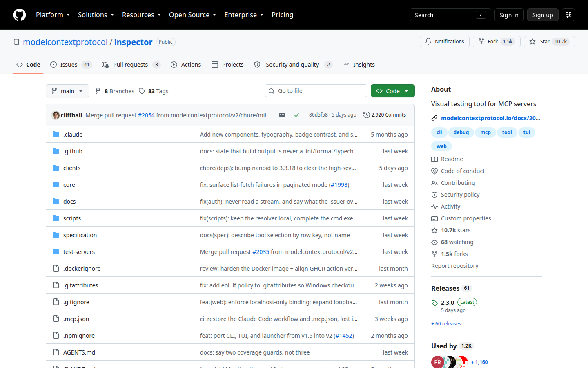
Task: Click the 2.3.0 release tag icon
Action: (x=434, y=303)
